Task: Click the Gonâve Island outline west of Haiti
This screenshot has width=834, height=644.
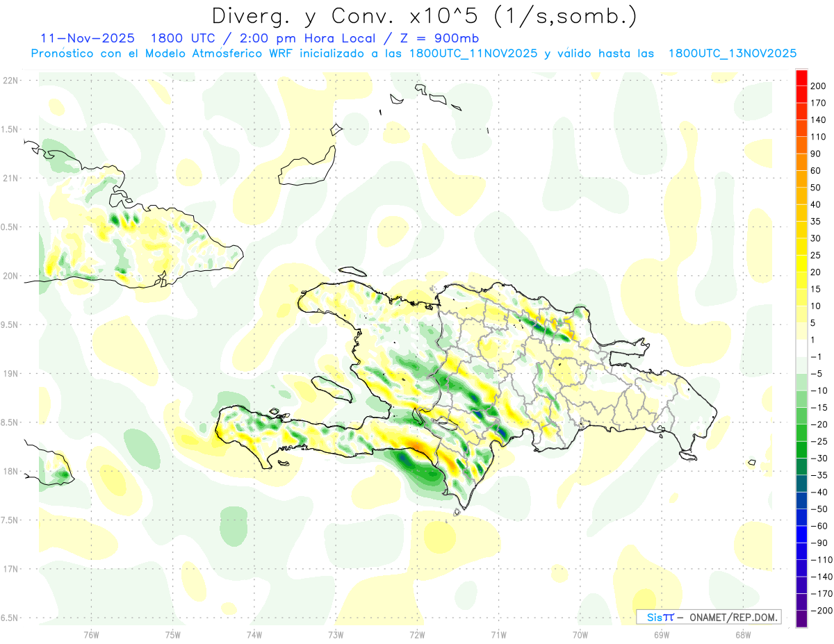Action: 331,389
